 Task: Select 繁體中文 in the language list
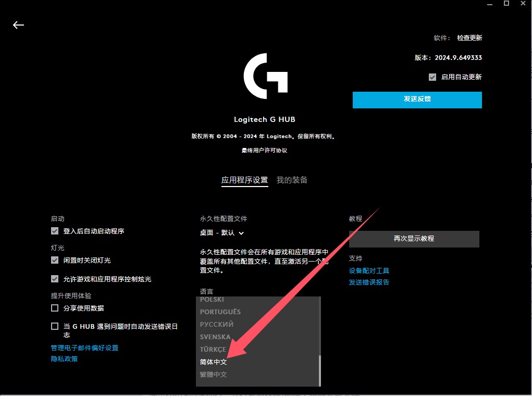tap(213, 375)
